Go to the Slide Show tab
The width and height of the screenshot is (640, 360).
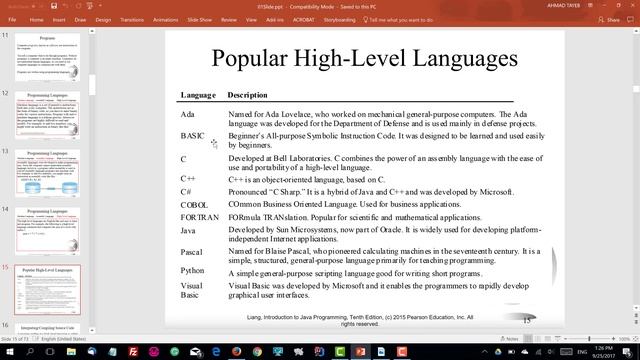(200, 20)
